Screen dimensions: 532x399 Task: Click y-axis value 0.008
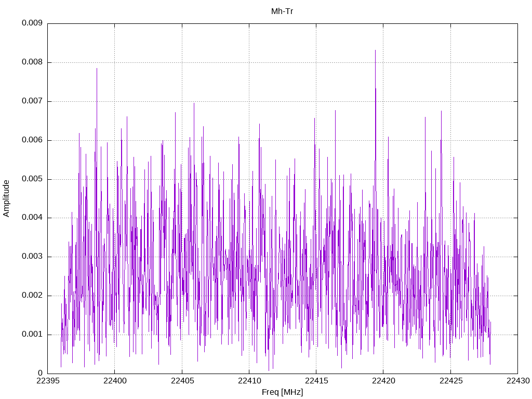click(x=32, y=62)
